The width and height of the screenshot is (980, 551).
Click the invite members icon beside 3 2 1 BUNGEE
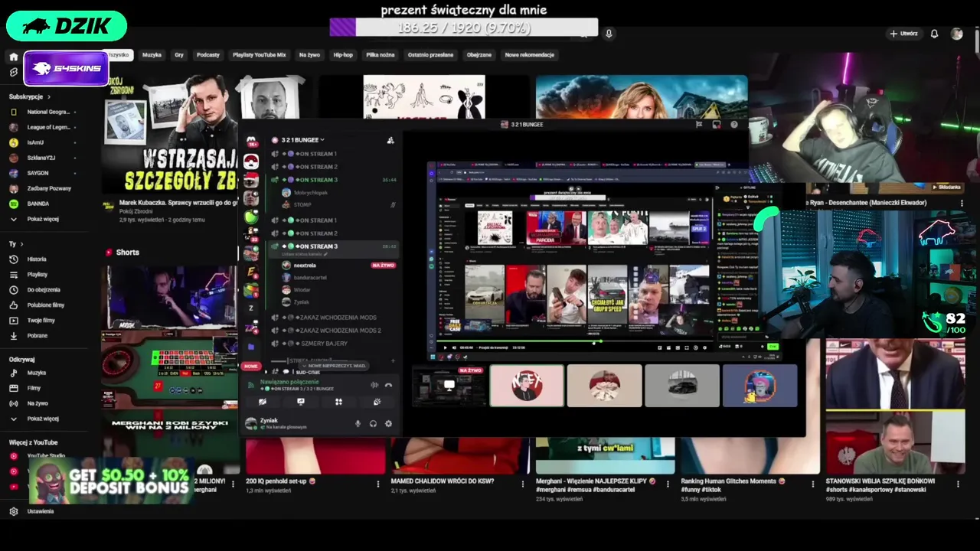click(390, 140)
